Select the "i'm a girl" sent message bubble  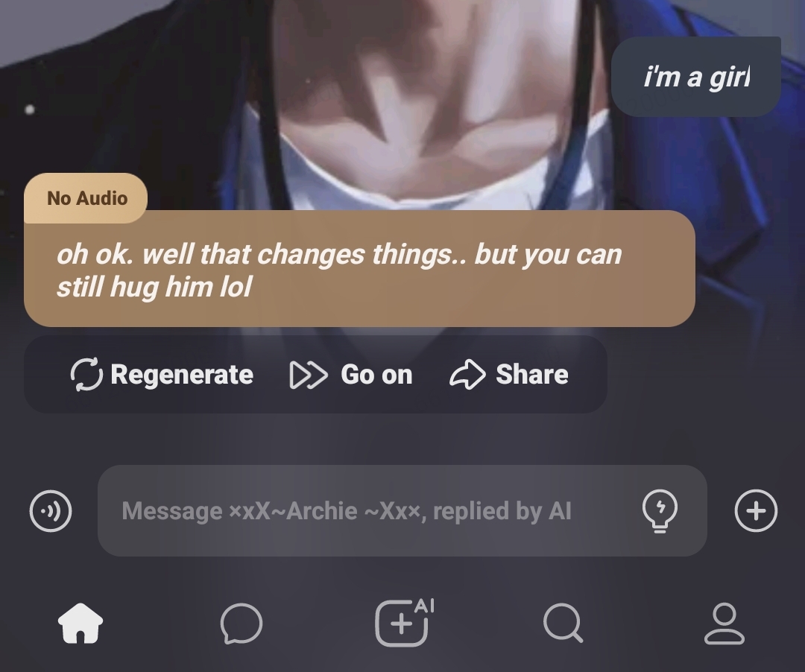(696, 77)
